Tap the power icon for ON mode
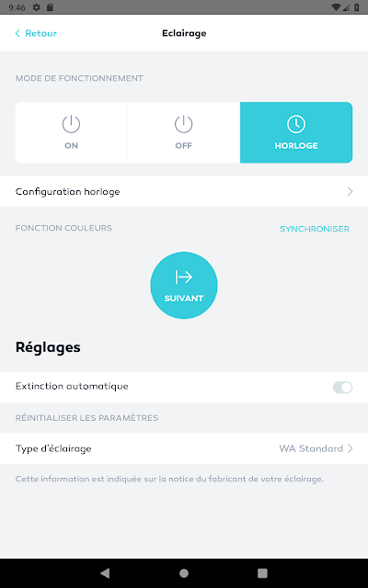 [71, 124]
